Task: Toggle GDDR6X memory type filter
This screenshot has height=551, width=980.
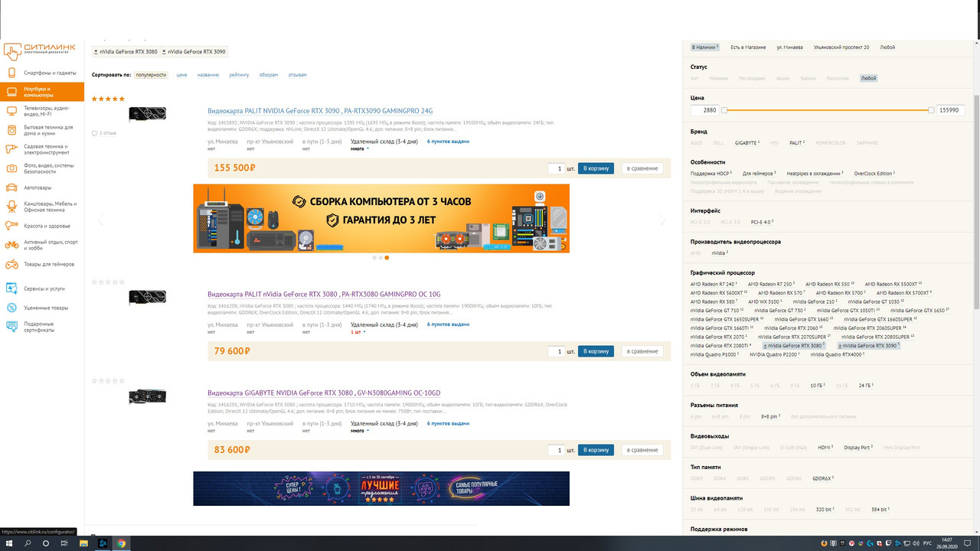Action: pos(823,478)
